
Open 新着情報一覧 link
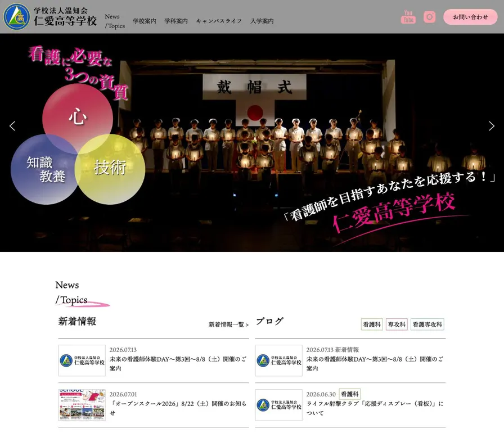point(228,324)
